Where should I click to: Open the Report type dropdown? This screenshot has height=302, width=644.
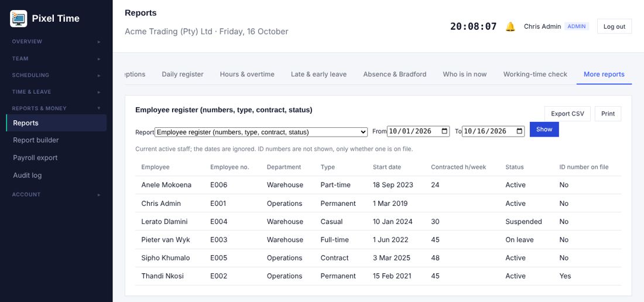pos(261,132)
